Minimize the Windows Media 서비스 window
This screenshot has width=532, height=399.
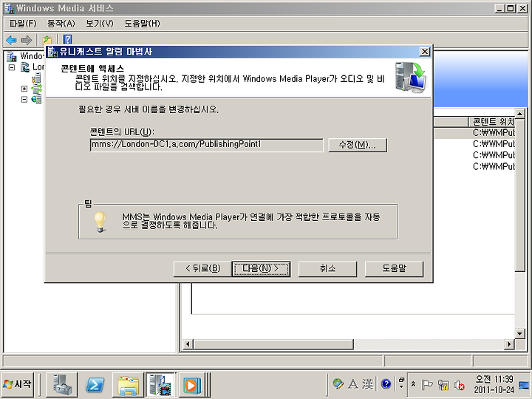(499, 8)
